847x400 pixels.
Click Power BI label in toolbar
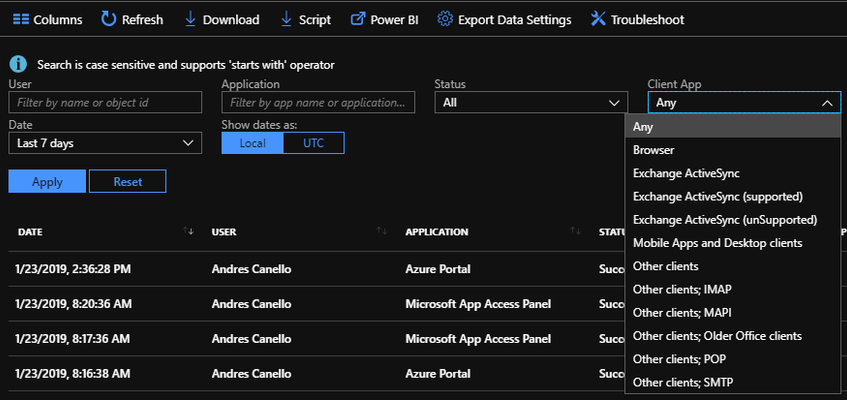(x=394, y=20)
